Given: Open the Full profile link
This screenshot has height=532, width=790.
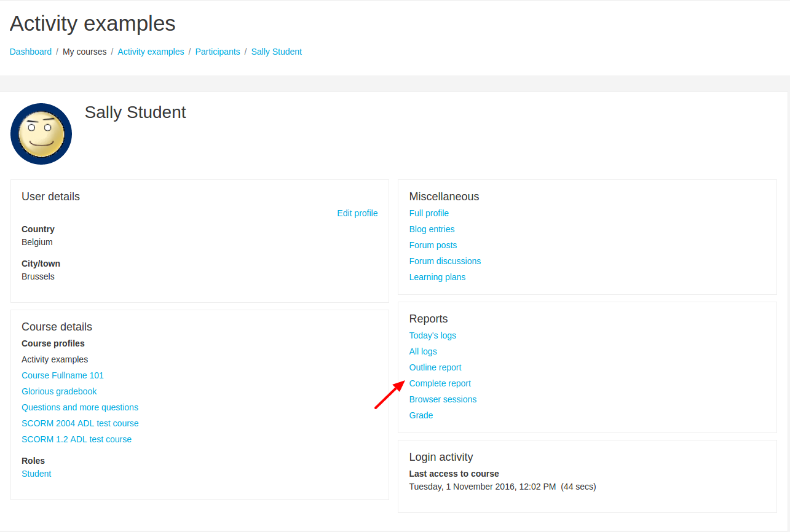Looking at the screenshot, I should [429, 213].
